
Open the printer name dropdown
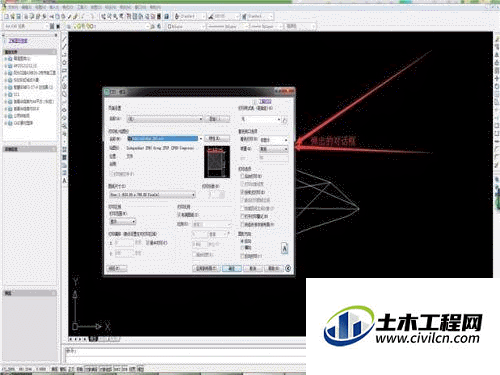(165, 138)
